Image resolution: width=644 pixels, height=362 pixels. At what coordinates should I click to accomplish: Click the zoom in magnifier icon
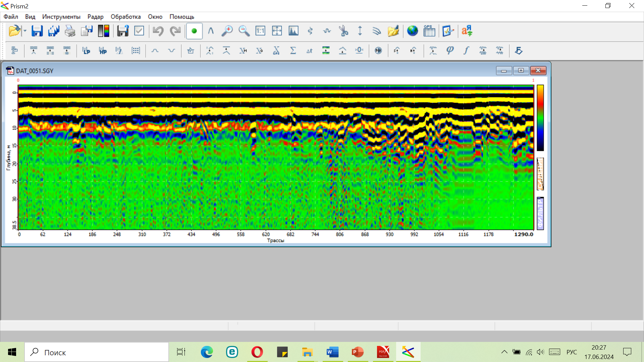tap(227, 31)
